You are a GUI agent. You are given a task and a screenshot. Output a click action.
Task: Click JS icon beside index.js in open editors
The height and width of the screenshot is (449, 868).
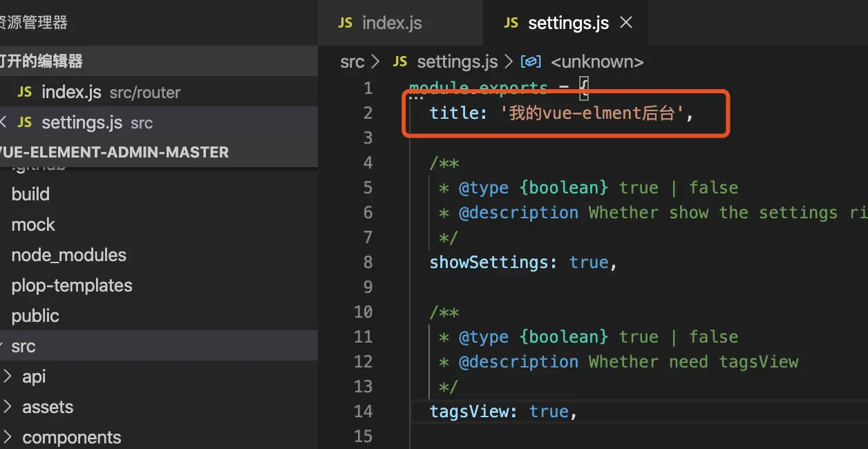pyautogui.click(x=25, y=92)
